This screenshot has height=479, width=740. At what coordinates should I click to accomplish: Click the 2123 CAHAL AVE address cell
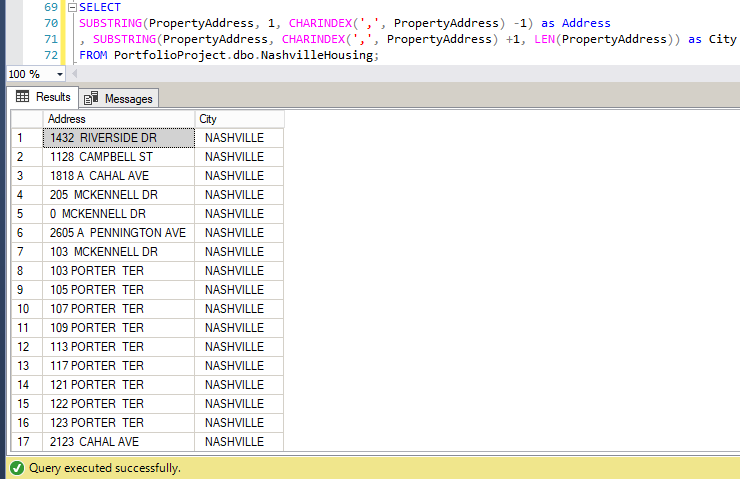pyautogui.click(x=118, y=442)
